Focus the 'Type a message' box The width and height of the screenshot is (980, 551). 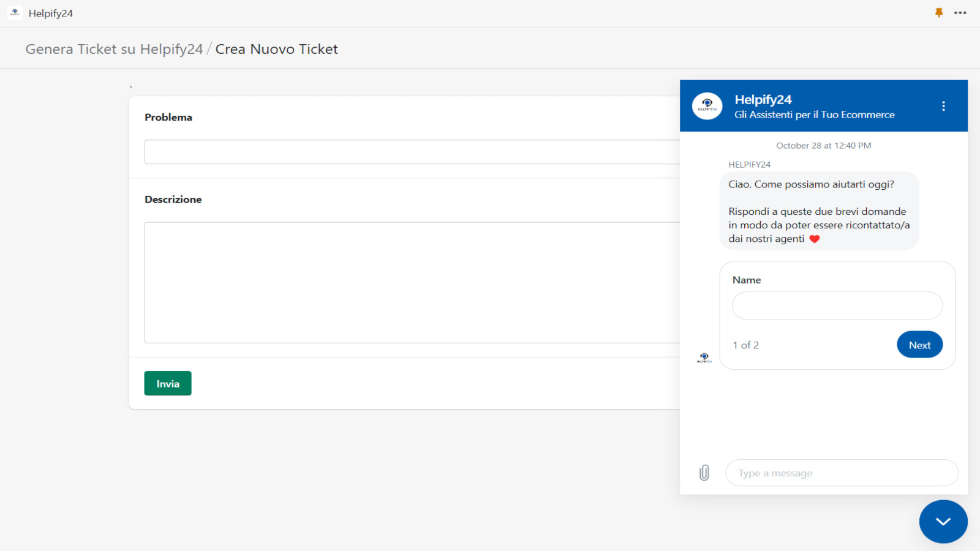click(x=842, y=473)
